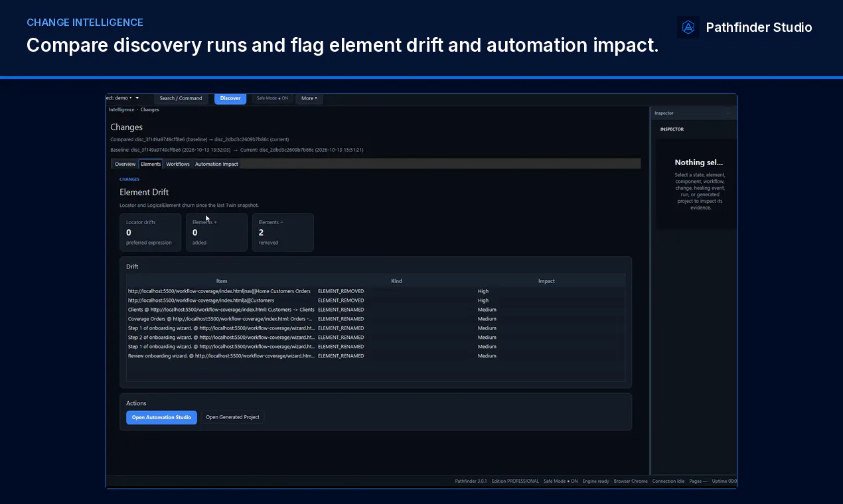Click Medium impact in the Clients row
This screenshot has width=843, height=504.
click(x=487, y=310)
